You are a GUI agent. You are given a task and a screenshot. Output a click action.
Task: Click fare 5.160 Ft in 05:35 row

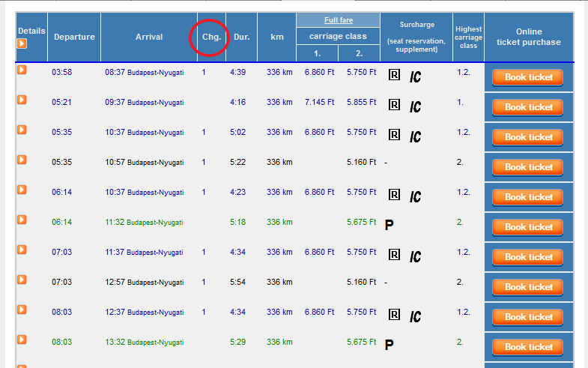click(x=361, y=162)
